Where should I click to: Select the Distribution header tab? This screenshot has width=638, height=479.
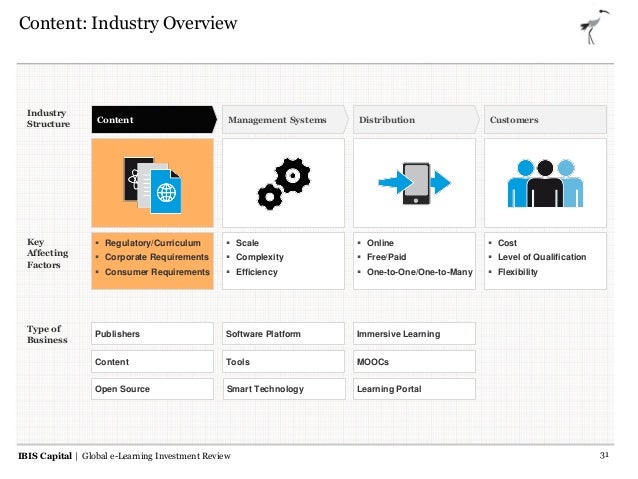[x=416, y=120]
